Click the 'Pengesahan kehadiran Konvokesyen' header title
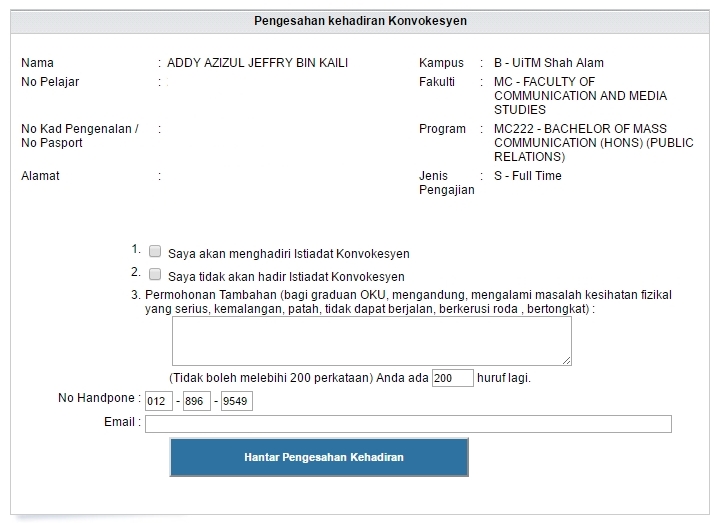This screenshot has height=523, width=718. coord(360,21)
